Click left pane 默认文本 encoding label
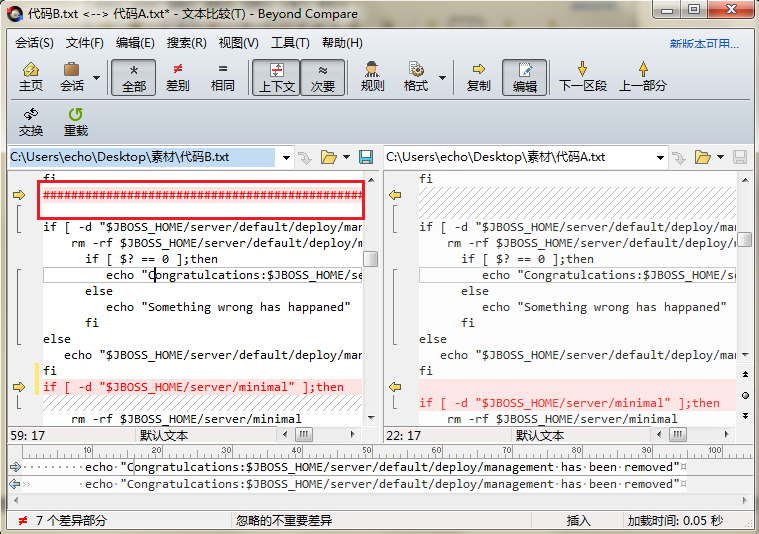Image resolution: width=759 pixels, height=534 pixels. tap(164, 435)
